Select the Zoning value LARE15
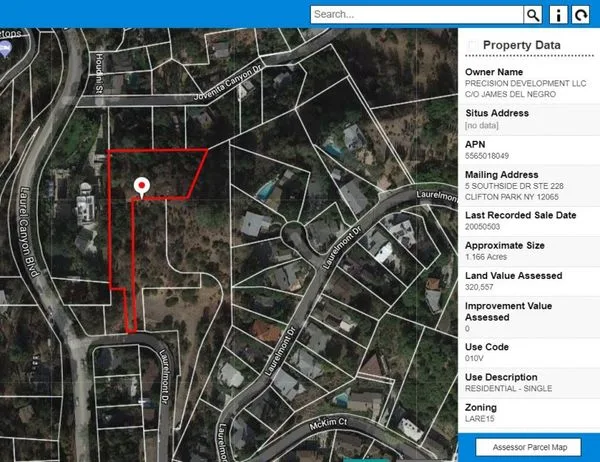This screenshot has width=600, height=462. coord(479,419)
